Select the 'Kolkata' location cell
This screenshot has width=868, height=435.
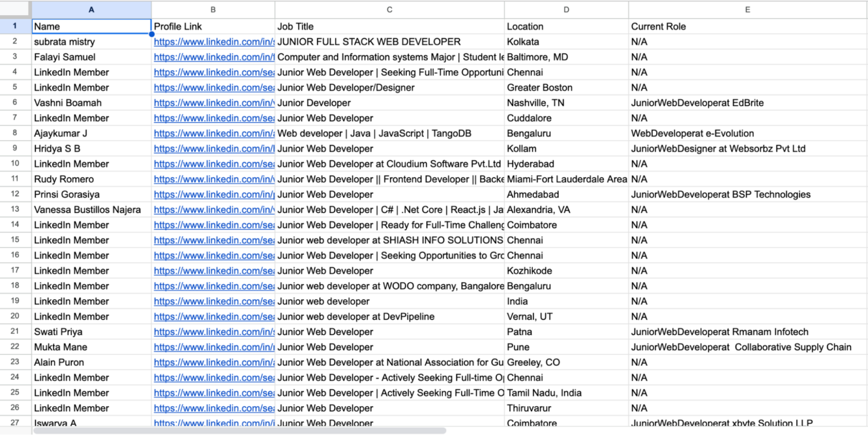pyautogui.click(x=567, y=41)
